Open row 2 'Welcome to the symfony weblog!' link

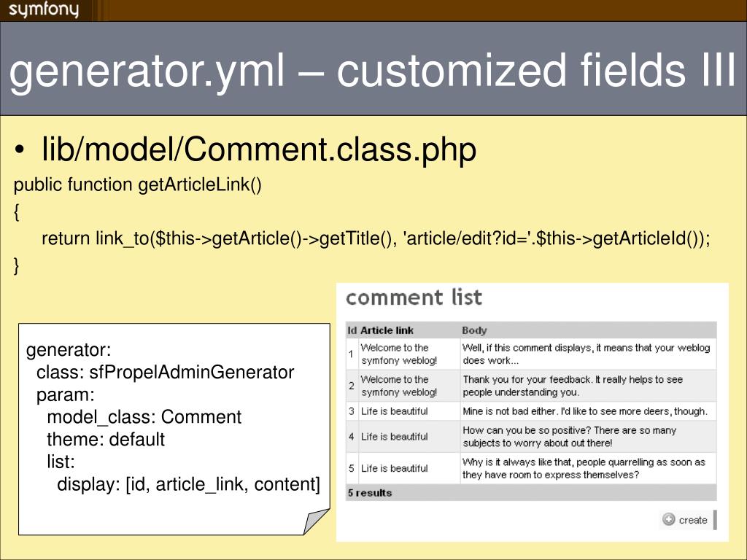(x=399, y=386)
